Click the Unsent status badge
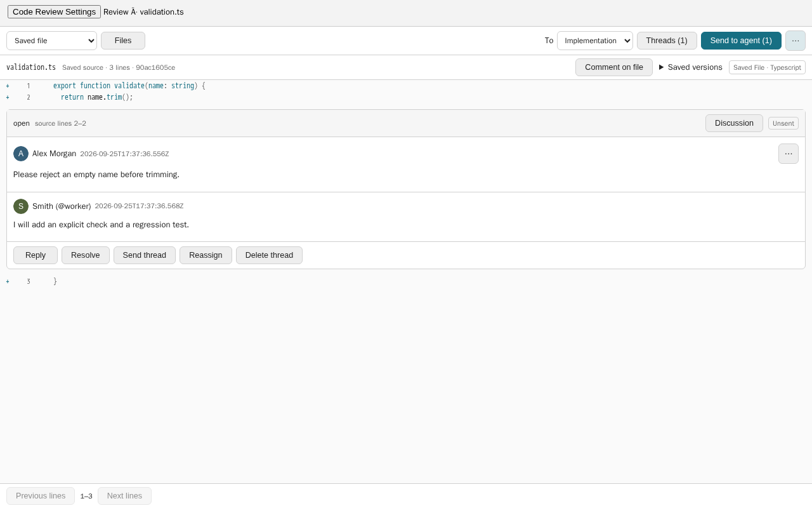 point(783,123)
